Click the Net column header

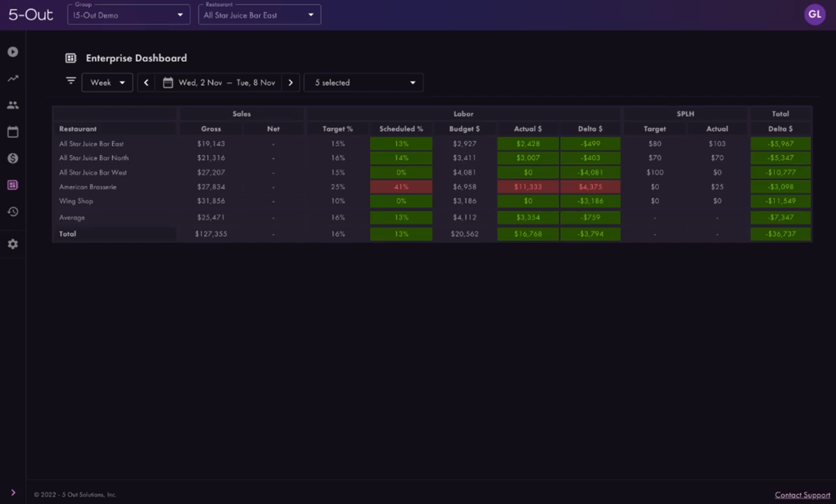point(273,129)
